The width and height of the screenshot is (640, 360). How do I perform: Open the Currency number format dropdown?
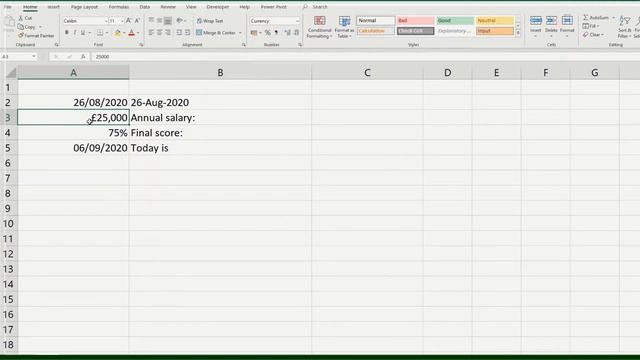(297, 21)
